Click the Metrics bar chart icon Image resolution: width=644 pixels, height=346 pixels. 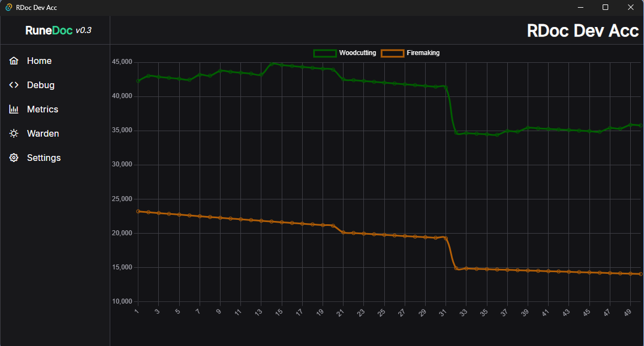(x=14, y=109)
